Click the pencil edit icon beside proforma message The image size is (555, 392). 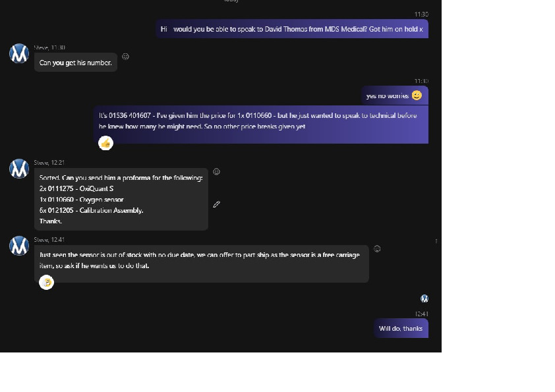click(x=216, y=204)
